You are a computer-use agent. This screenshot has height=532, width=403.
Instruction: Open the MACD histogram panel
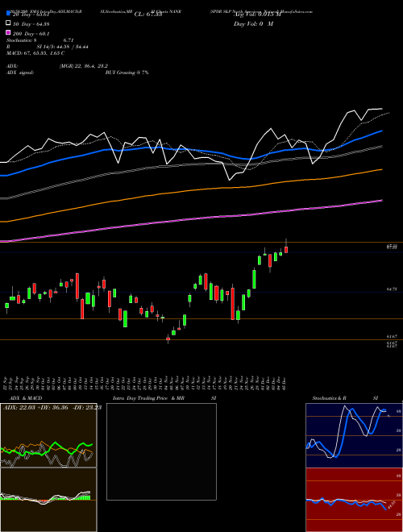[48, 500]
